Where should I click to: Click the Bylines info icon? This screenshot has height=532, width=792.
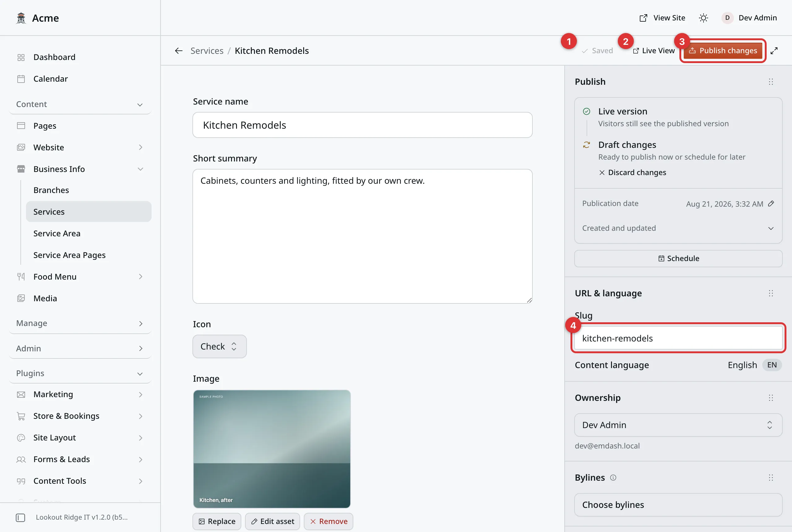(x=613, y=478)
